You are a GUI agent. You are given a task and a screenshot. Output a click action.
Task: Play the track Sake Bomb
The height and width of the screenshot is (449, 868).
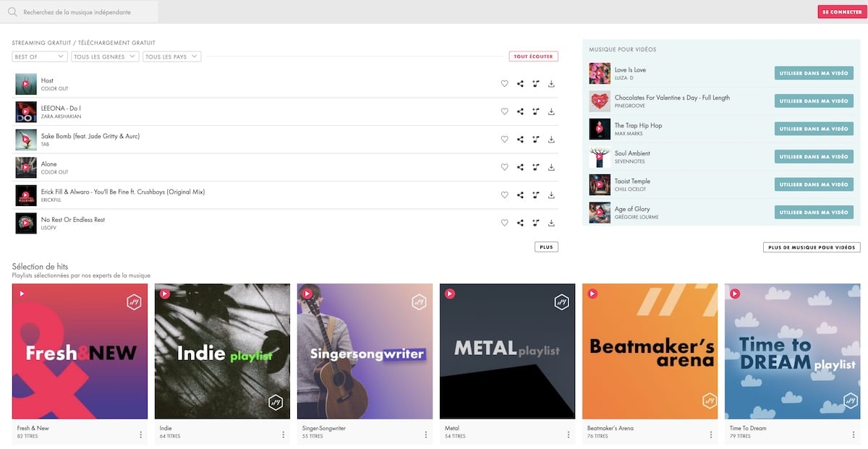pyautogui.click(x=26, y=140)
